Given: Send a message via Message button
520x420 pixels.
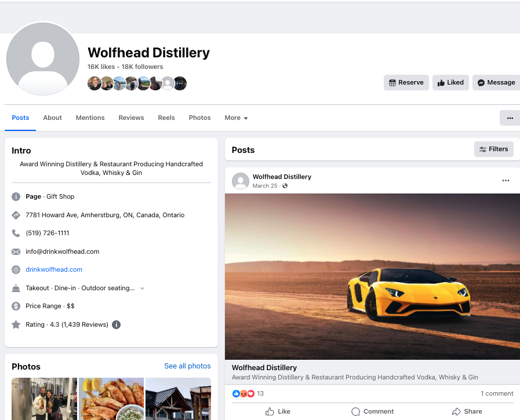Looking at the screenshot, I should click(496, 82).
